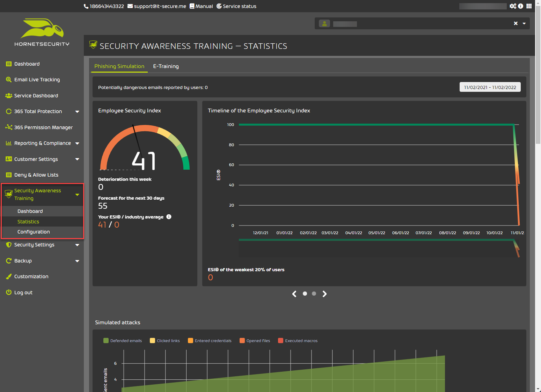Open the info icon beside industry average
541x392 pixels.
tap(169, 217)
